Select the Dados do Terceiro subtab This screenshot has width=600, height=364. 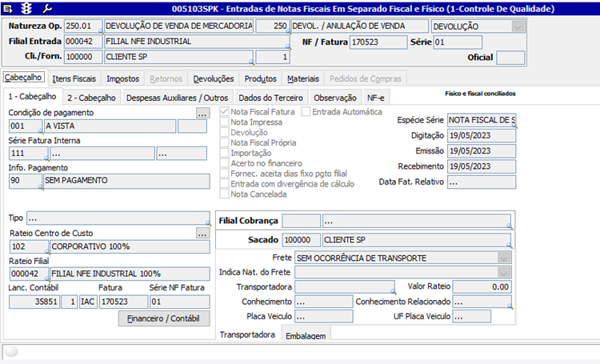271,98
